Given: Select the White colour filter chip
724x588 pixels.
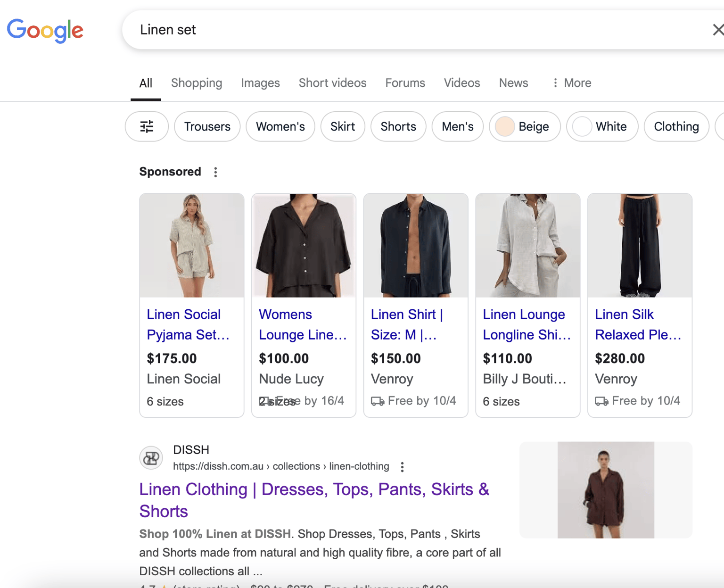Looking at the screenshot, I should point(602,126).
